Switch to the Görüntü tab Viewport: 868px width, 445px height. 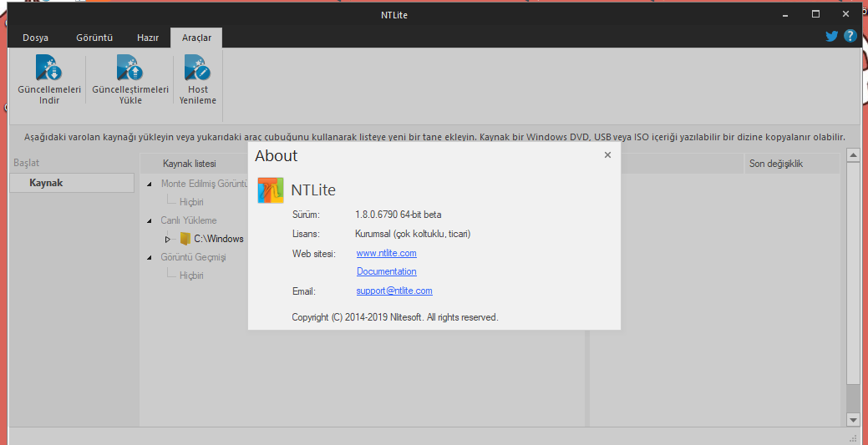[94, 38]
